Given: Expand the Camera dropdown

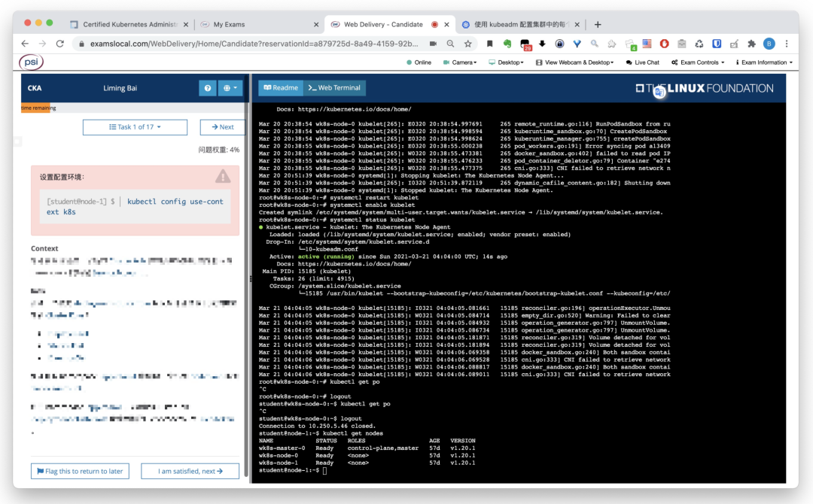Looking at the screenshot, I should [x=459, y=62].
